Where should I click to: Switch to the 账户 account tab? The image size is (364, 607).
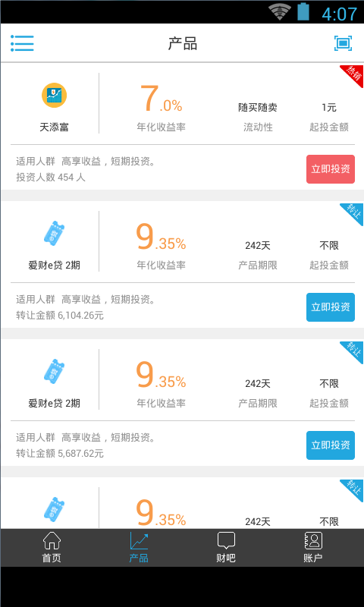tap(313, 547)
